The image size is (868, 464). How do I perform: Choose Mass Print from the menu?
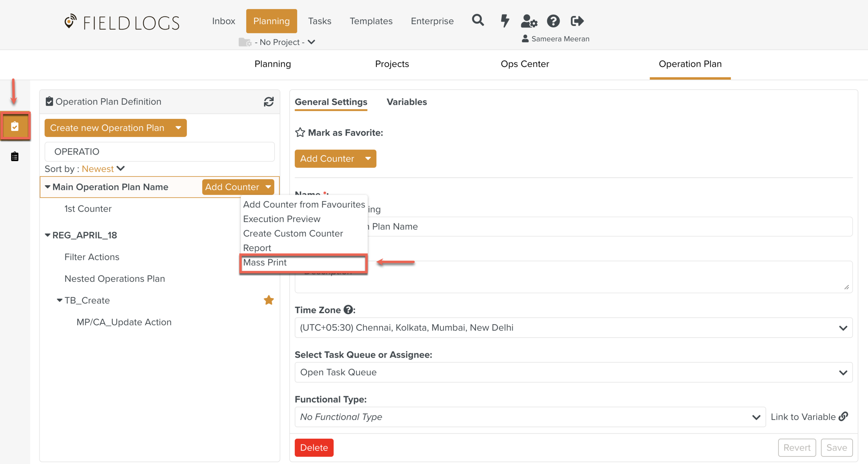tap(265, 262)
